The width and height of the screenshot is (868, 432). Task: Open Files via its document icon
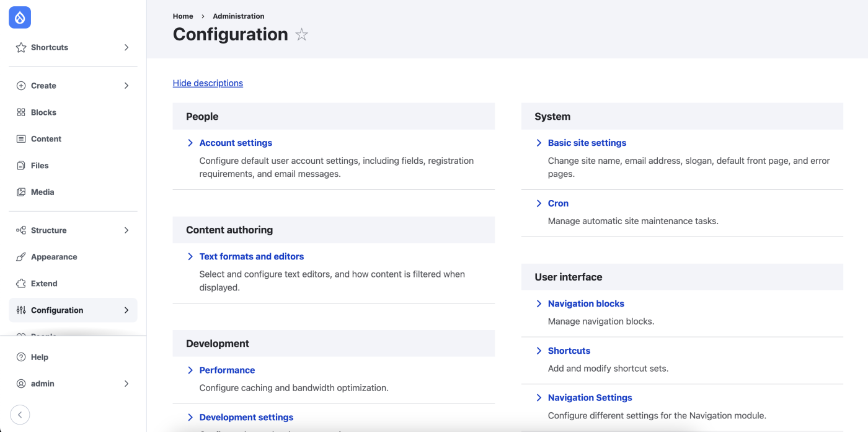point(21,166)
